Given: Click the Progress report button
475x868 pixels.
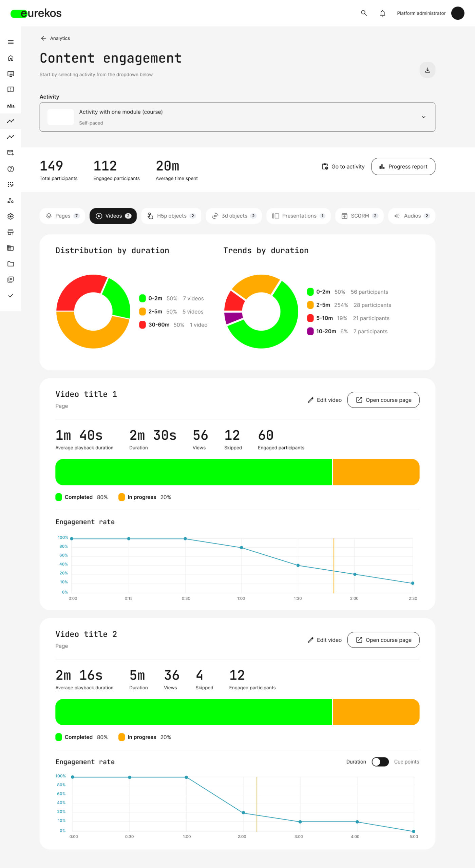Looking at the screenshot, I should point(403,166).
